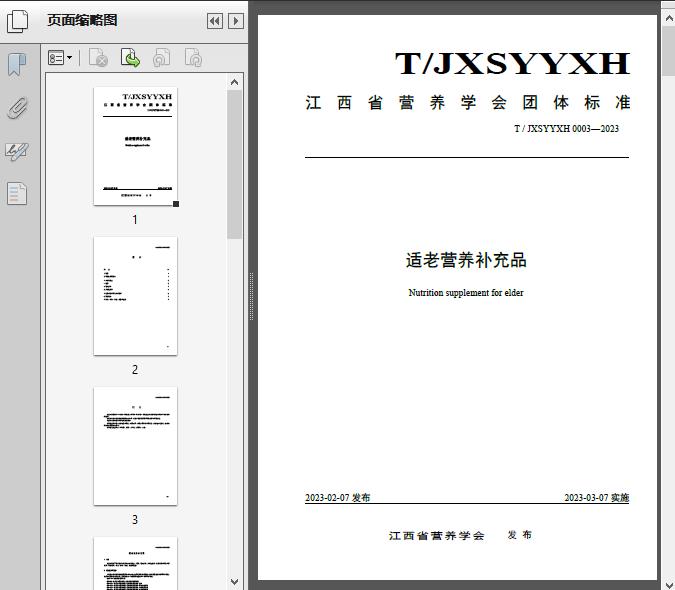Select the partially visible page 4 thumbnail

point(135,563)
